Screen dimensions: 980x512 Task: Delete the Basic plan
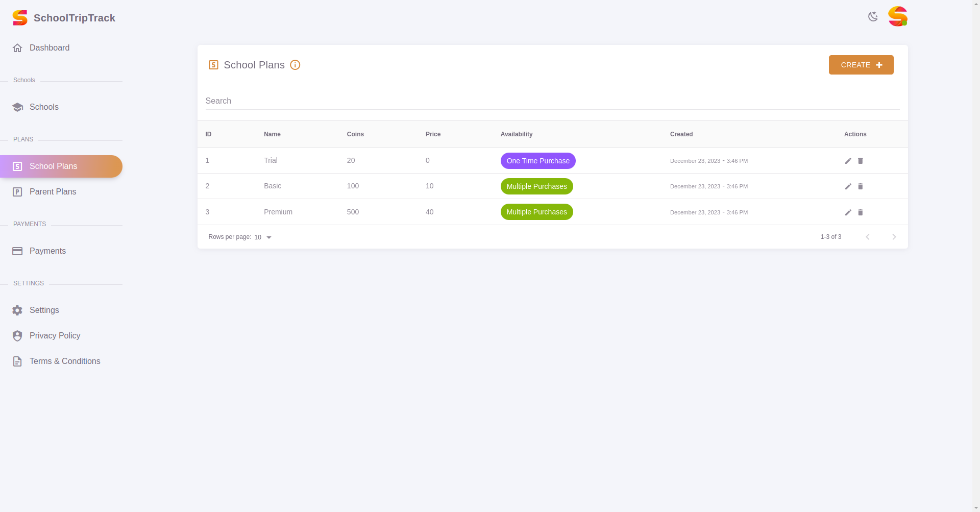click(860, 186)
